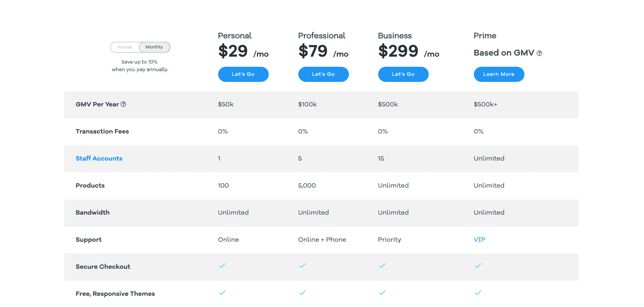
Task: Click Let's Go under the Professional plan
Action: point(323,74)
